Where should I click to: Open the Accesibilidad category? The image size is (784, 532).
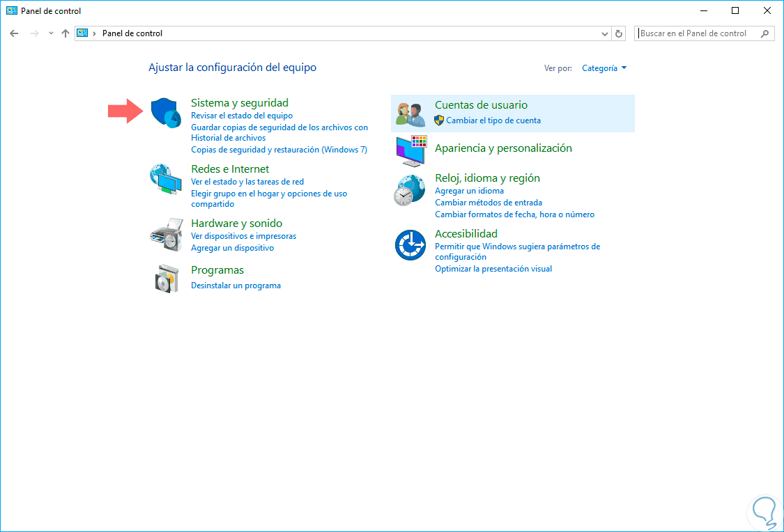(x=466, y=233)
